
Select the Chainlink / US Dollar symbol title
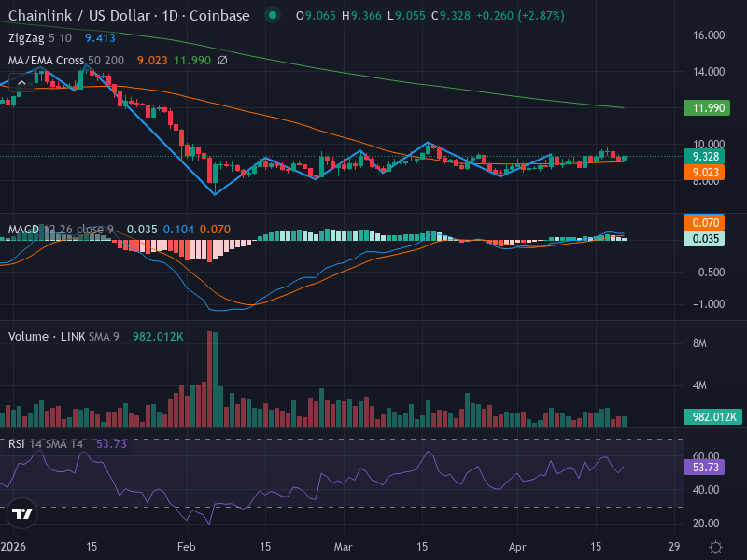point(129,16)
